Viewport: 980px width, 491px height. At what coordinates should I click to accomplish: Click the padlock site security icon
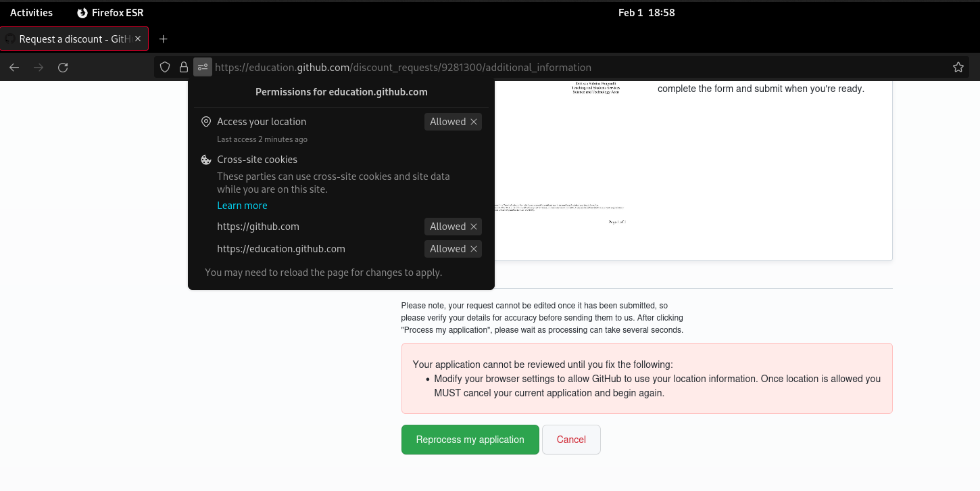coord(183,68)
